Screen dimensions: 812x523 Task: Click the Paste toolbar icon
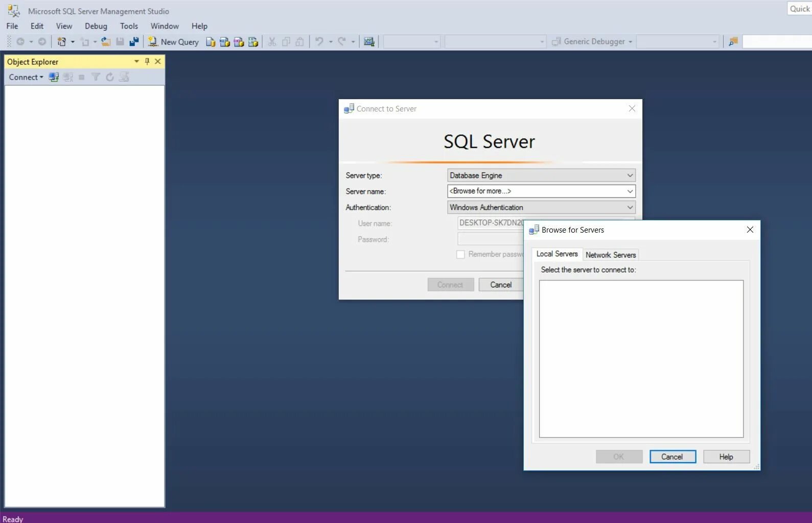[x=300, y=42]
